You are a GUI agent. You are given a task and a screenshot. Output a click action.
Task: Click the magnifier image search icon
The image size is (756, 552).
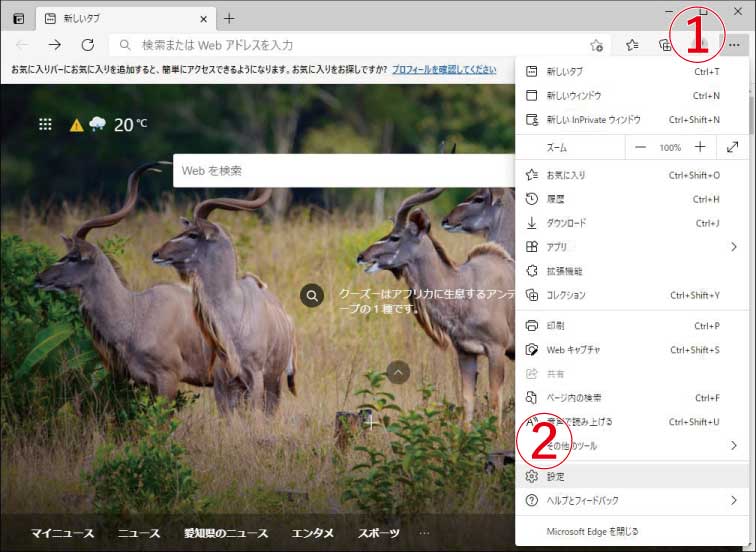313,295
